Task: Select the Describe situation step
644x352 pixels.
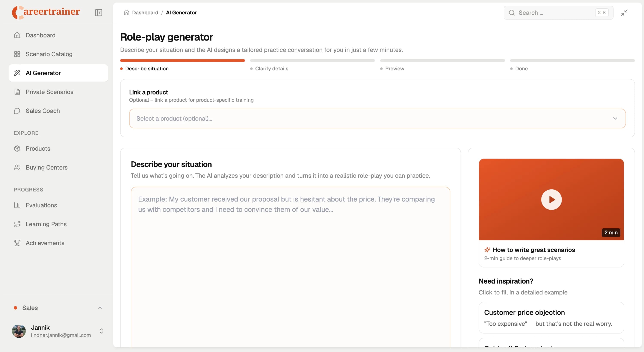Action: pyautogui.click(x=147, y=68)
